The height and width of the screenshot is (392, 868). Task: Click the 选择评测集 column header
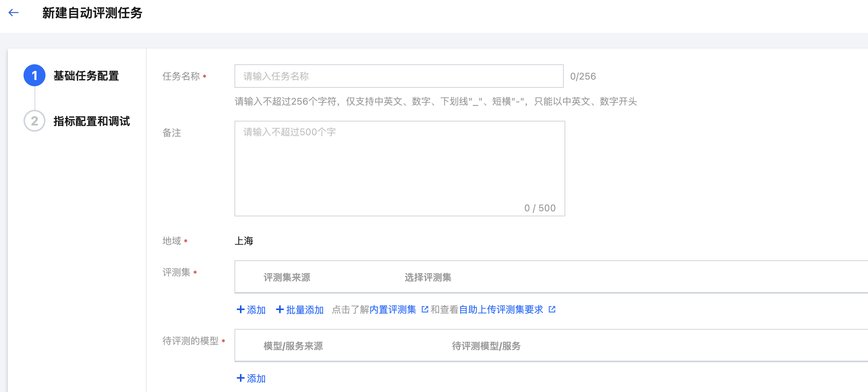click(428, 278)
